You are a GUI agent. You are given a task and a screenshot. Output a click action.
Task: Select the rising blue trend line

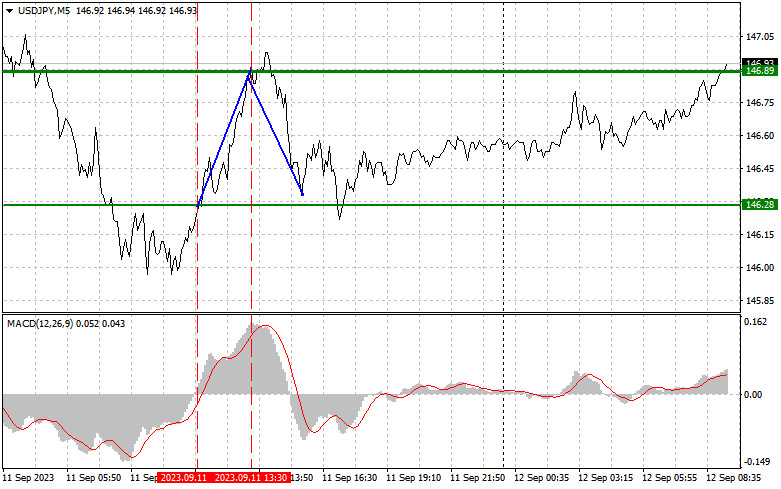[x=224, y=139]
